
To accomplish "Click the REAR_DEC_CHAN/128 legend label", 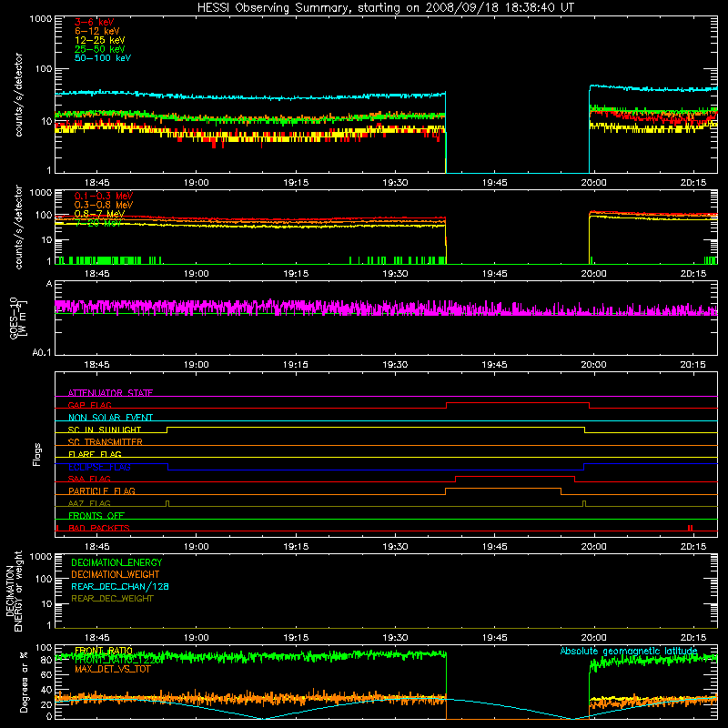I will click(120, 586).
